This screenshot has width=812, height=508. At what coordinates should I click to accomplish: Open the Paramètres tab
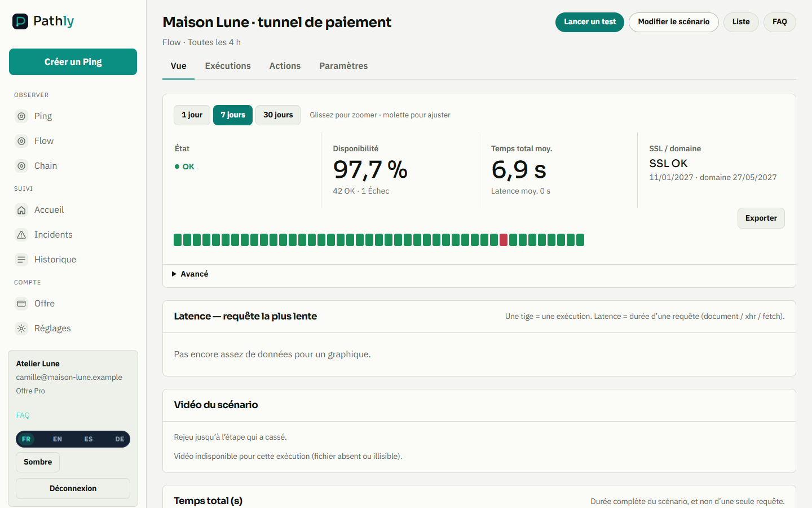point(343,66)
